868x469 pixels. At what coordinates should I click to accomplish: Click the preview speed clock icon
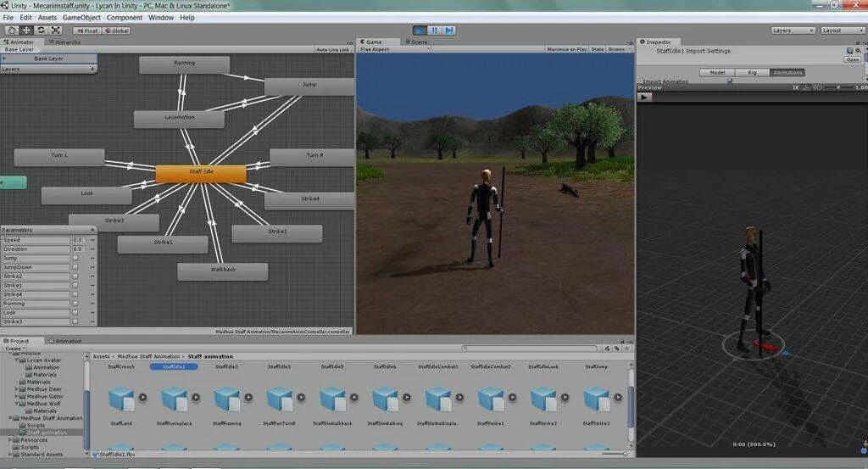819,87
